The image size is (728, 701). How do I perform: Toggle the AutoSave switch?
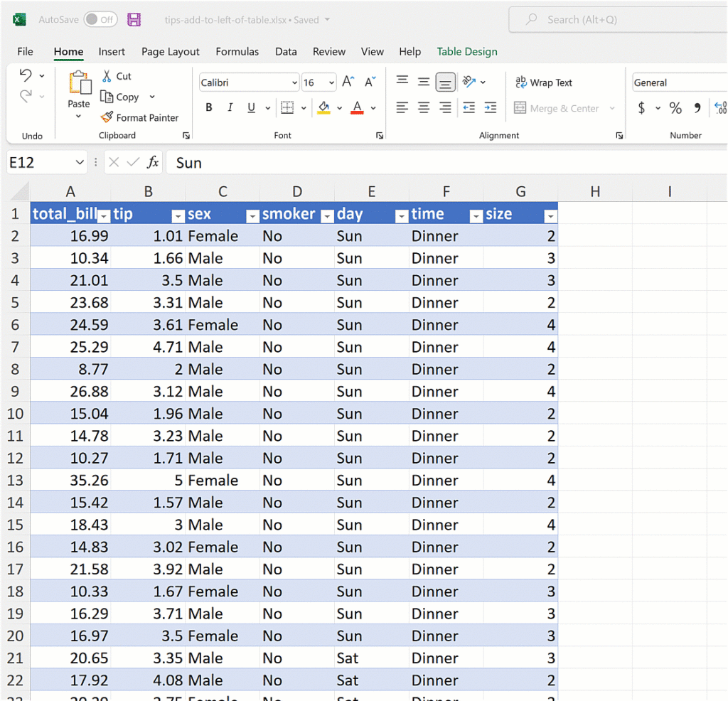pyautogui.click(x=100, y=20)
